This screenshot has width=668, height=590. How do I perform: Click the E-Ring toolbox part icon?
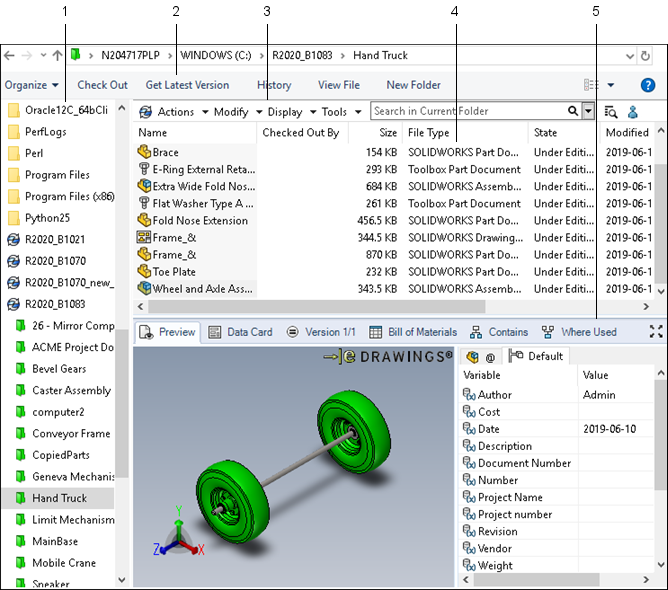[x=144, y=169]
